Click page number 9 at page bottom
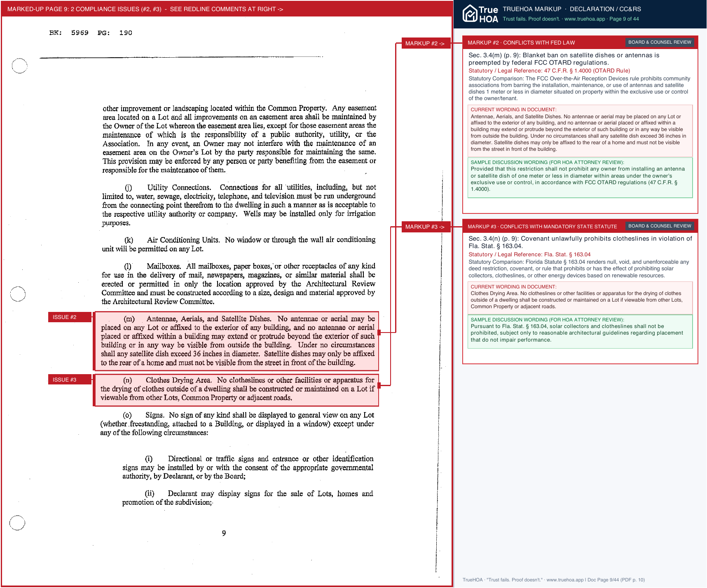Image resolution: width=707 pixels, height=588 pixels. click(x=224, y=533)
